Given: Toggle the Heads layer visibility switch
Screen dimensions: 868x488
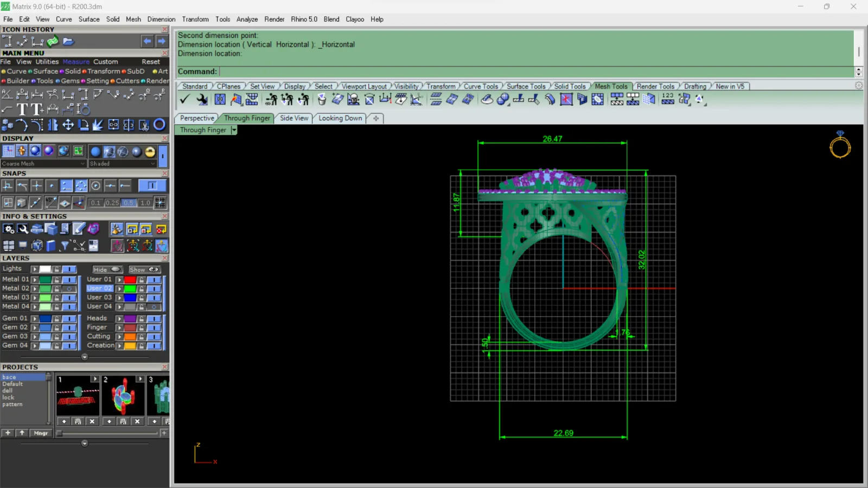Looking at the screenshot, I should (x=154, y=319).
